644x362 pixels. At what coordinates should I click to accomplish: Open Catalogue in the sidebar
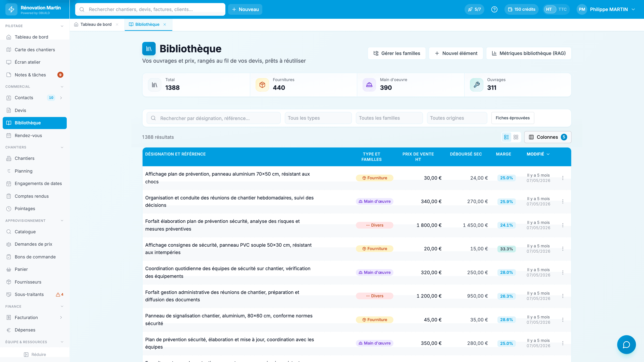(35, 232)
